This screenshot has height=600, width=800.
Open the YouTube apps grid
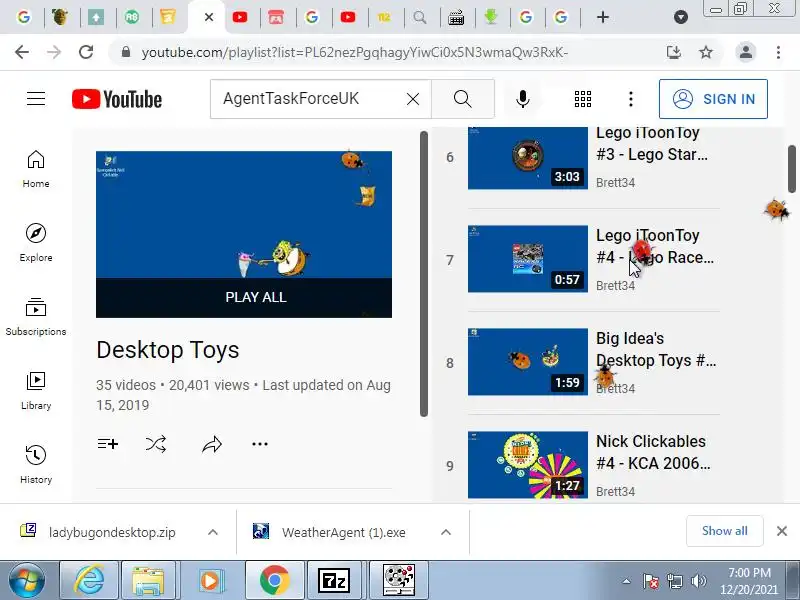tap(583, 99)
